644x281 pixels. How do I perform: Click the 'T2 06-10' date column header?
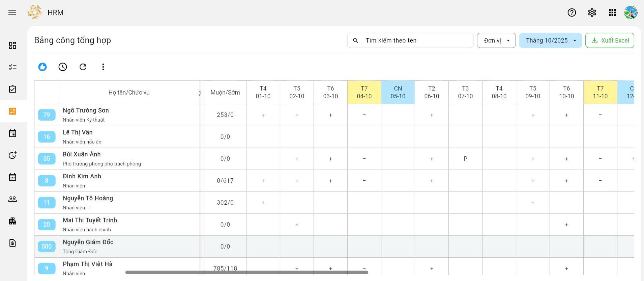click(432, 93)
